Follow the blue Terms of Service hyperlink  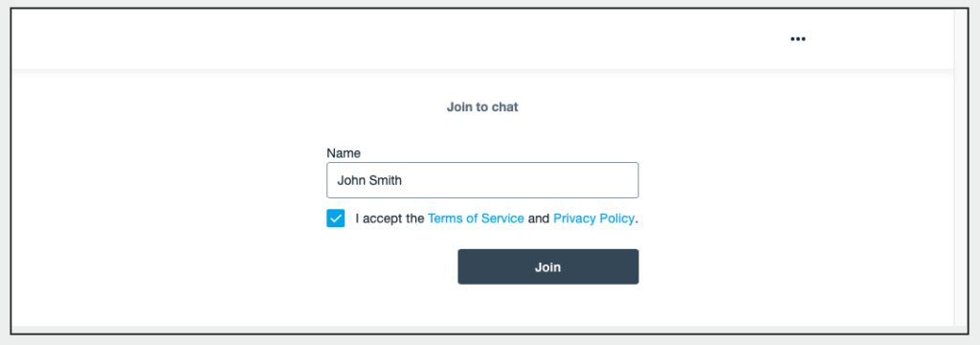(476, 218)
